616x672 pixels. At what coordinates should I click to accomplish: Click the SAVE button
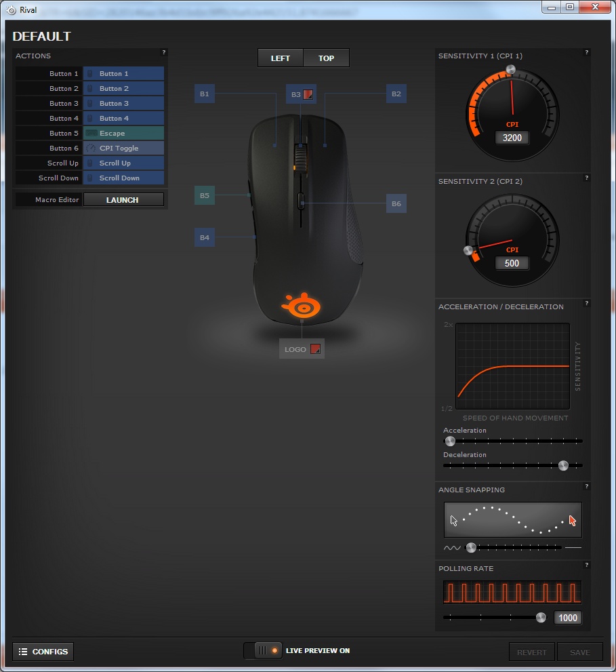(580, 652)
